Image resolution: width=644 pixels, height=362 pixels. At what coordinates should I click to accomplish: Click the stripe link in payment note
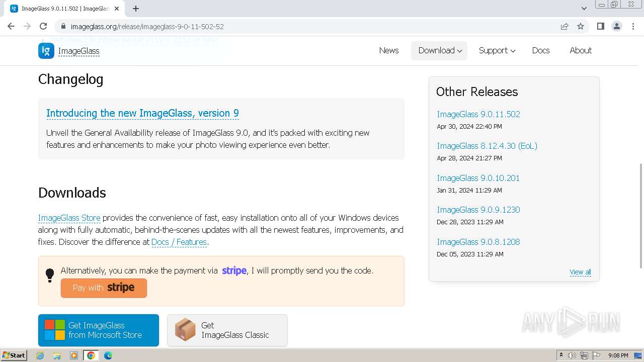234,270
